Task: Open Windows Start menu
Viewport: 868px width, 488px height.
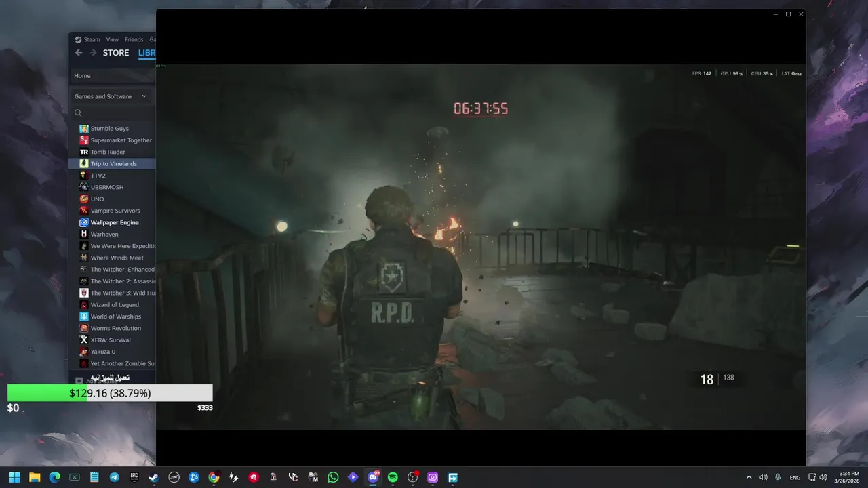Action: (x=15, y=477)
